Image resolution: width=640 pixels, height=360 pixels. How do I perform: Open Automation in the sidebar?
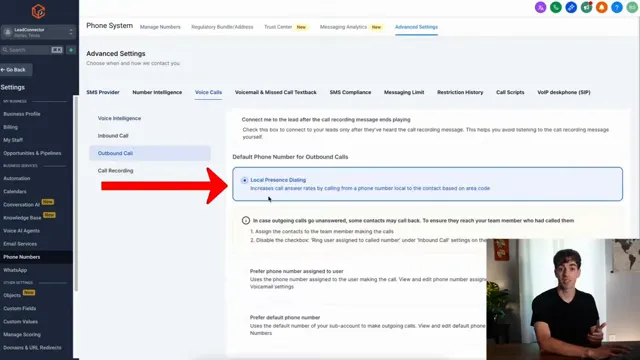[x=17, y=178]
